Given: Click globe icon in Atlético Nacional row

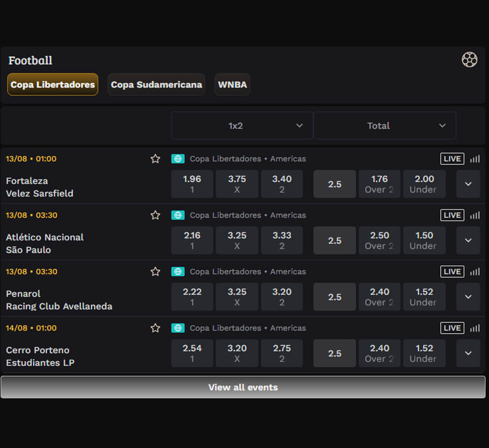Looking at the screenshot, I should (178, 215).
